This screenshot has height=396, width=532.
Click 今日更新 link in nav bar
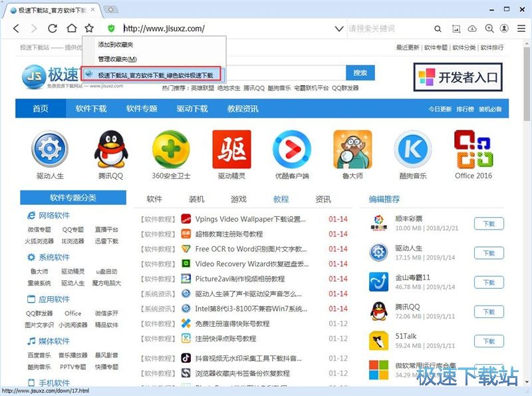point(440,109)
